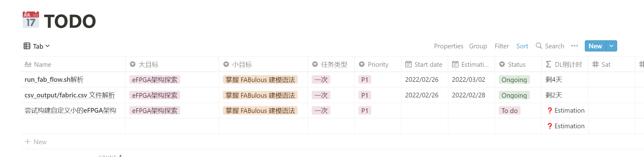Open the run_fab_flow.sh解析 page
Image resolution: width=644 pixels, height=157 pixels.
[54, 80]
